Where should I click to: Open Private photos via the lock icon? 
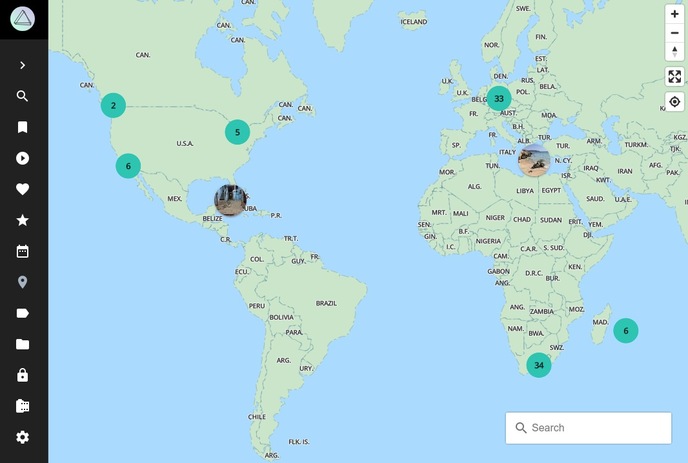tap(23, 375)
